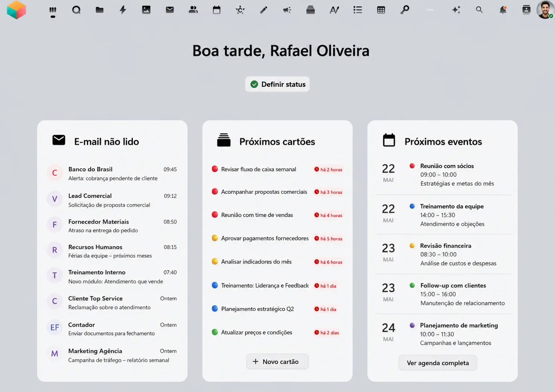Open card Acompanhar propostas comerciais
Image resolution: width=555 pixels, height=392 pixels.
[x=277, y=192]
